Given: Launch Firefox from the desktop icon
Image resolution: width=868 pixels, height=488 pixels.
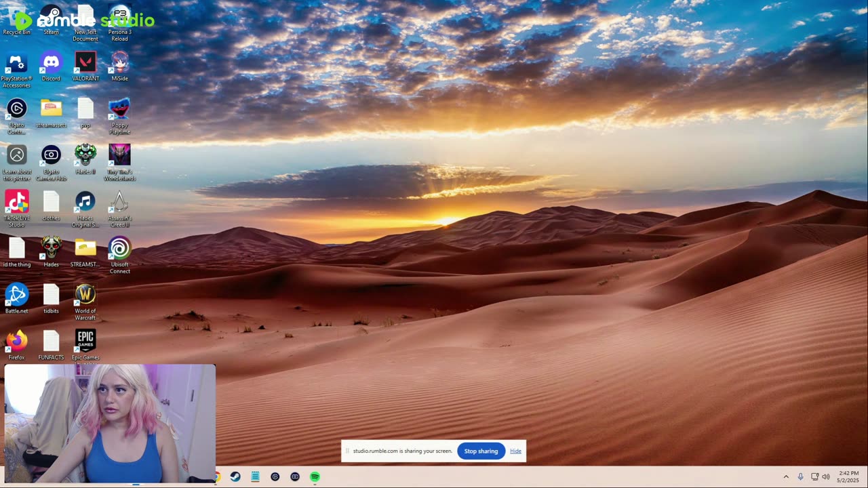Looking at the screenshot, I should 16,346.
